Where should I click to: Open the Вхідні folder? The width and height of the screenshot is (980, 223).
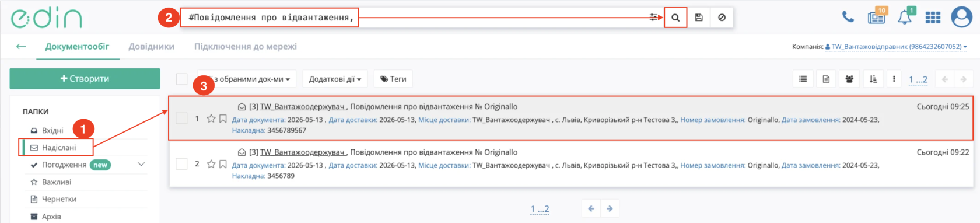(x=52, y=130)
